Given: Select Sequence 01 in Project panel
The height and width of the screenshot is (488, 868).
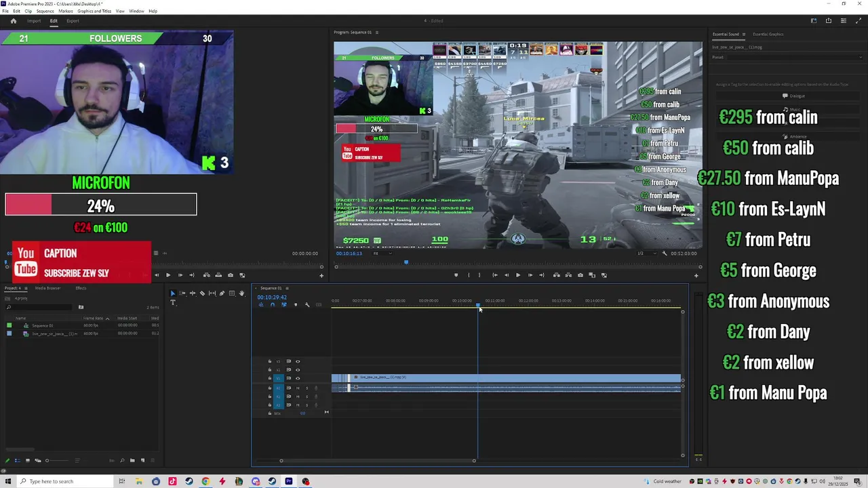Looking at the screenshot, I should point(43,325).
